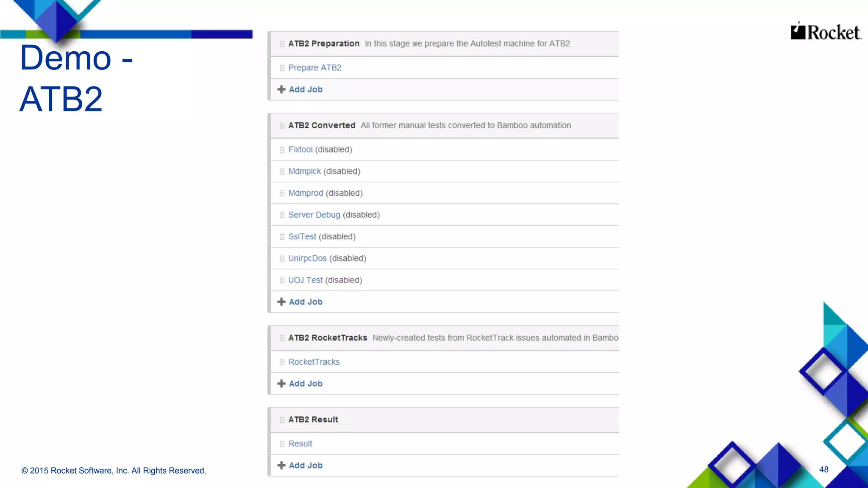
Task: Click the plus icon under UOJ Test
Action: tap(281, 302)
